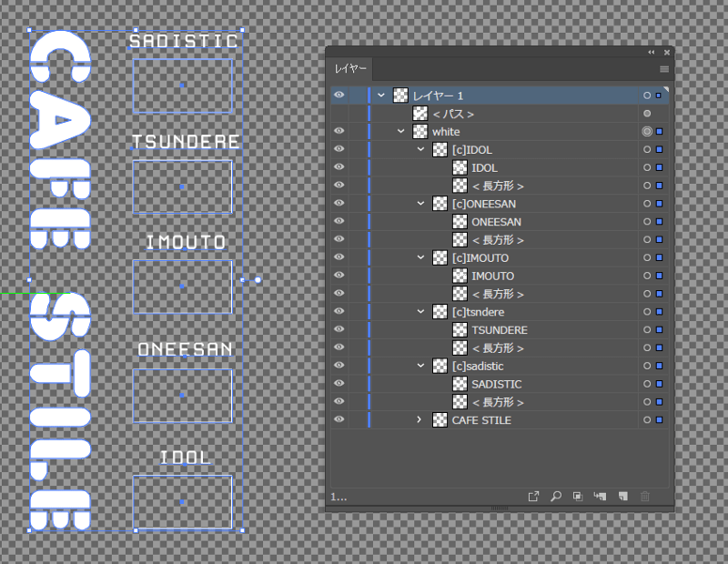Screen dimensions: 728x564
Task: Click the target circle of [c]ONEESAN group
Action: pos(647,204)
